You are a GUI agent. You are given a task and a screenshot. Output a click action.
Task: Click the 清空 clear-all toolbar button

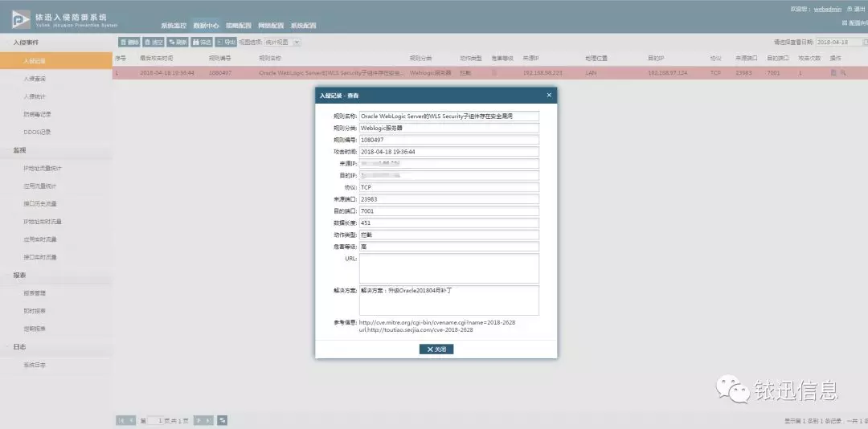pyautogui.click(x=154, y=42)
